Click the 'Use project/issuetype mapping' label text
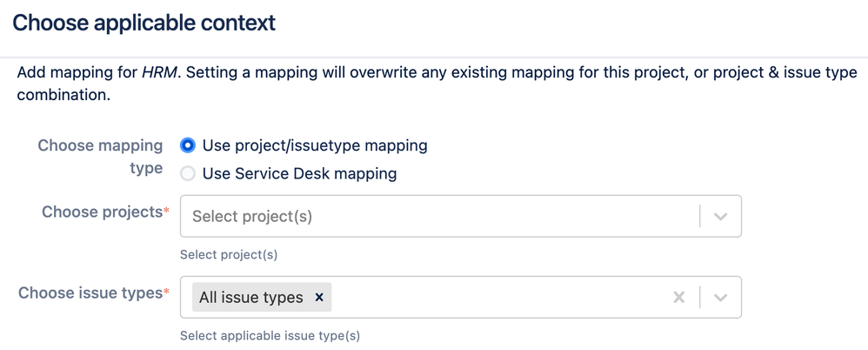The width and height of the screenshot is (868, 350). tap(315, 145)
